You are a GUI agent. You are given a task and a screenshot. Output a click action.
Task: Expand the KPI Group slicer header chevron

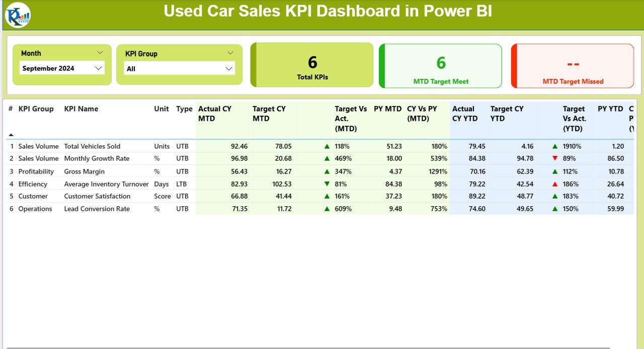tap(230, 53)
